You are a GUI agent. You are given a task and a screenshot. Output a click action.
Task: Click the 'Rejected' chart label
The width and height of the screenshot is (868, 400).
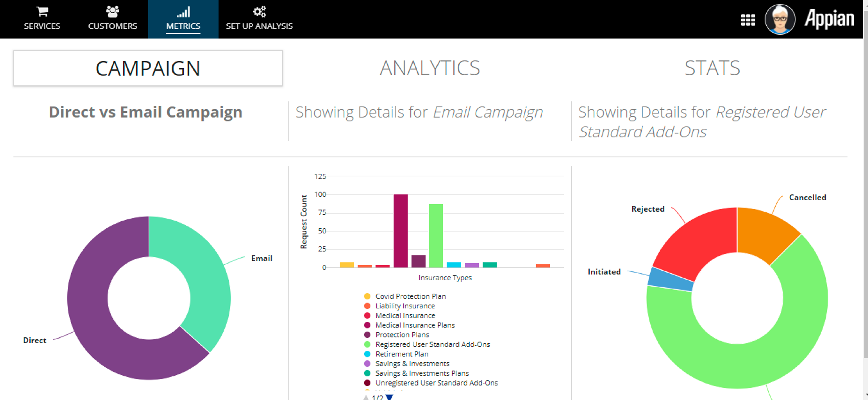click(x=648, y=209)
